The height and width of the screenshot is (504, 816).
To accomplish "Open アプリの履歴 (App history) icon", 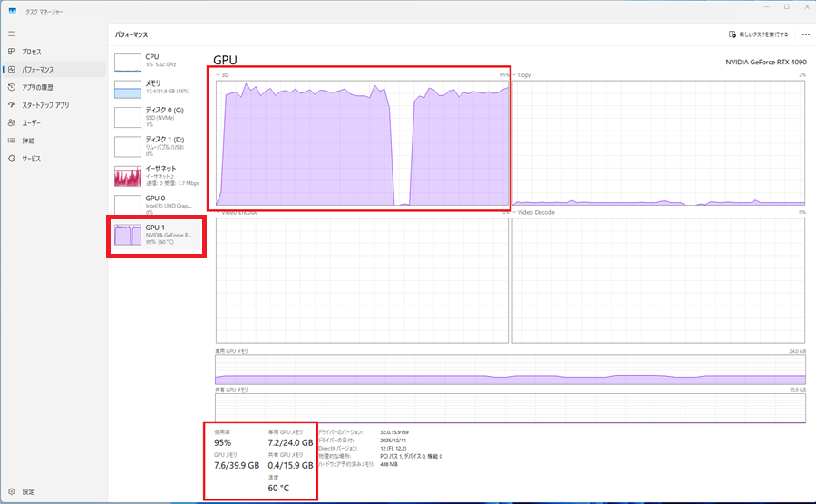I will (x=11, y=87).
